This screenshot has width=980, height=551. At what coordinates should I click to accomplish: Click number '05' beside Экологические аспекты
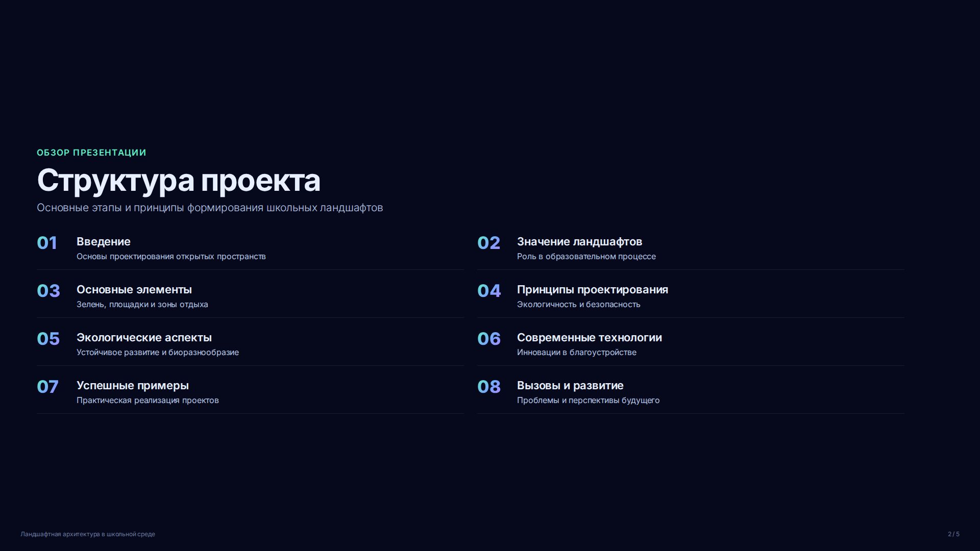48,339
